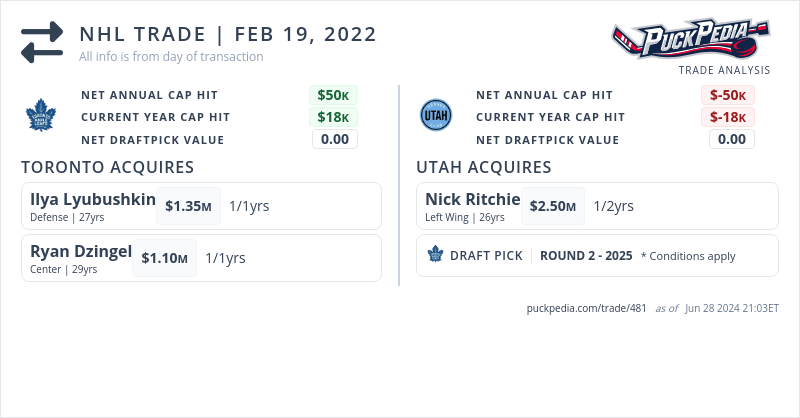Open Ryan Dzingel player link
This screenshot has height=418, width=800.
coord(81,251)
